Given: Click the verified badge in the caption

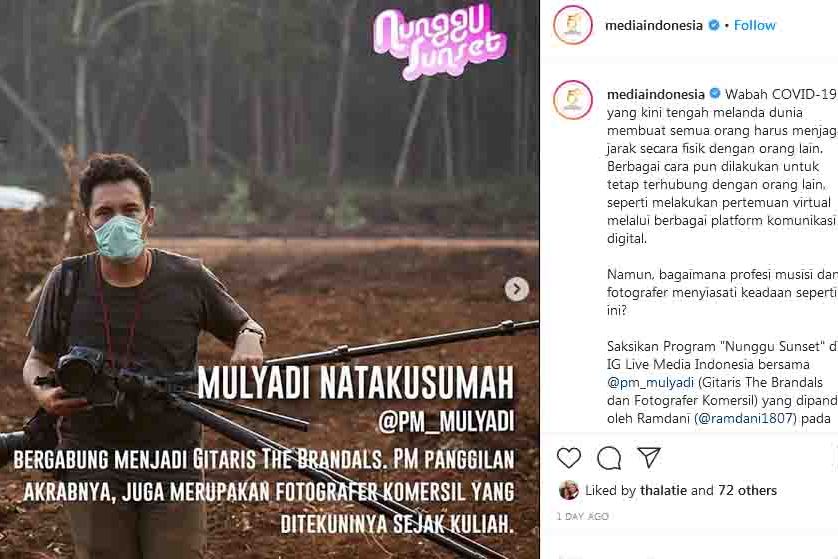Looking at the screenshot, I should [715, 94].
